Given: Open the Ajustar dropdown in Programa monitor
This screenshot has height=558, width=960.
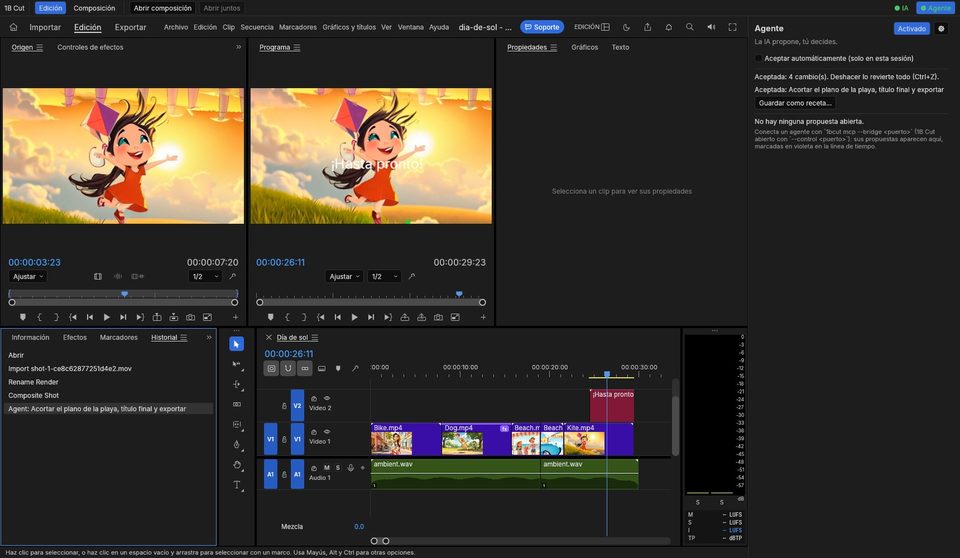Looking at the screenshot, I should pyautogui.click(x=344, y=276).
